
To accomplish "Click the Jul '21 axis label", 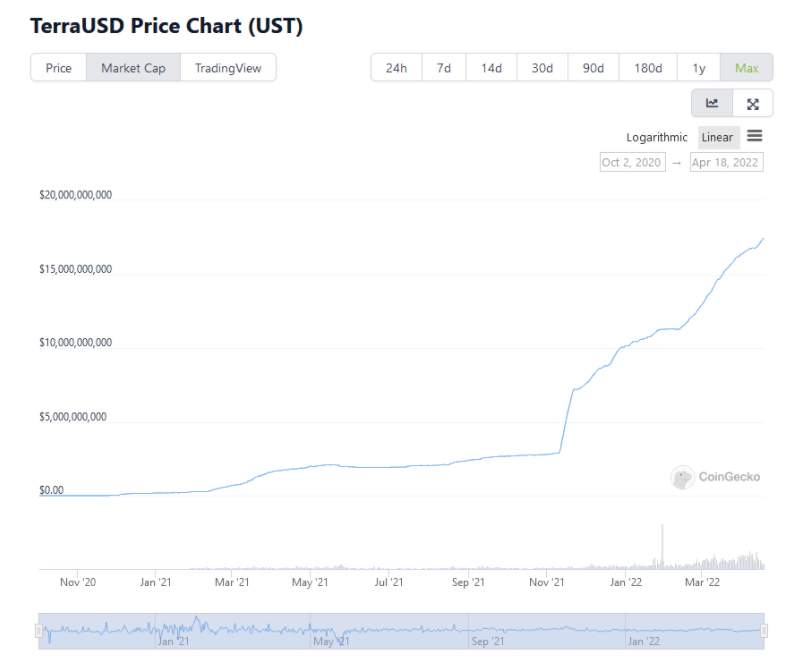I will (388, 582).
